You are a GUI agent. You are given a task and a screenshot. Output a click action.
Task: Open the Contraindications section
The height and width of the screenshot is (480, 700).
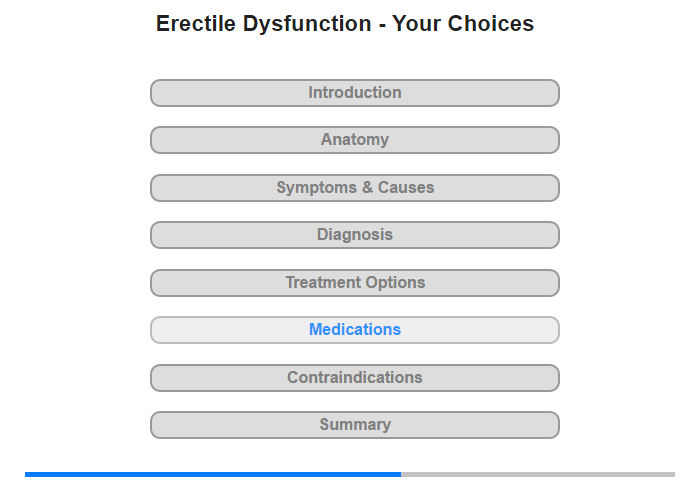pyautogui.click(x=354, y=378)
